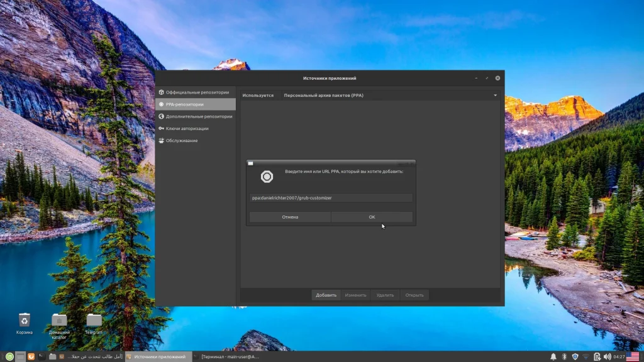This screenshot has width=644, height=362.
Task: Open Дополнительные репозитории section
Action: coord(195,116)
